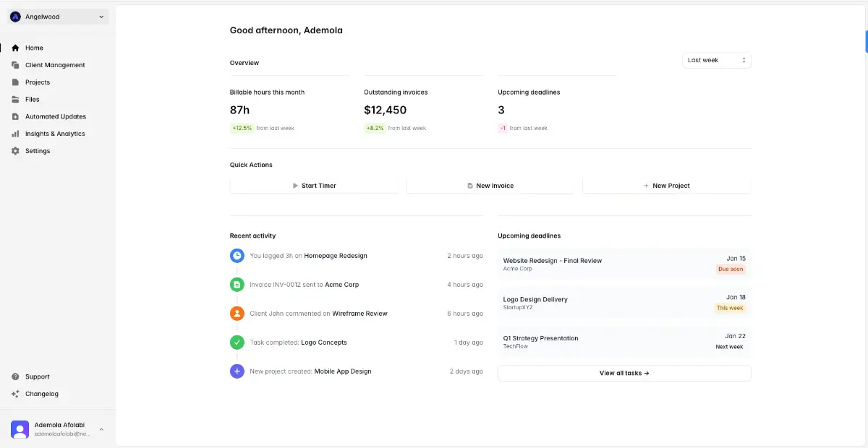This screenshot has width=868, height=448.
Task: Open Q1 Strategy Presentation deadline card
Action: [624, 343]
